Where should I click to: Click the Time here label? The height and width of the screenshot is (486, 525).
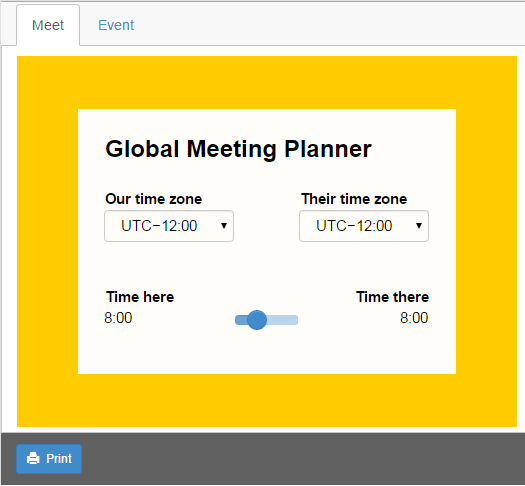pos(140,297)
